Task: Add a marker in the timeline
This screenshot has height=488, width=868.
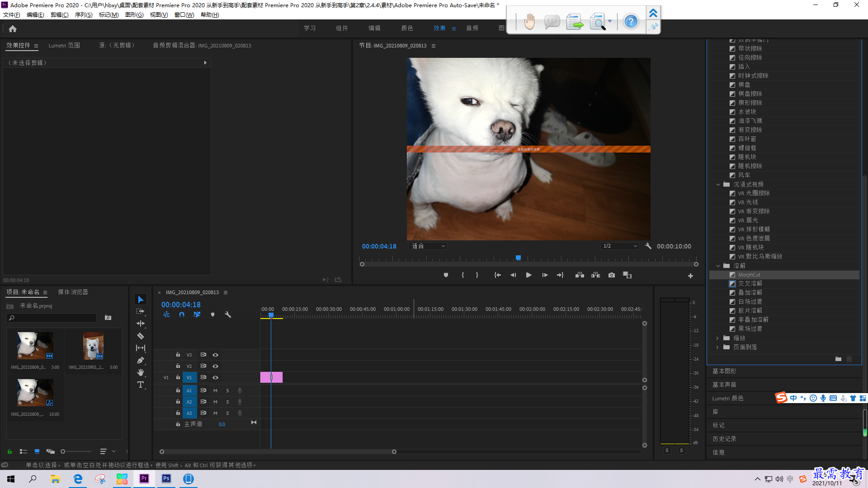Action: tap(212, 314)
